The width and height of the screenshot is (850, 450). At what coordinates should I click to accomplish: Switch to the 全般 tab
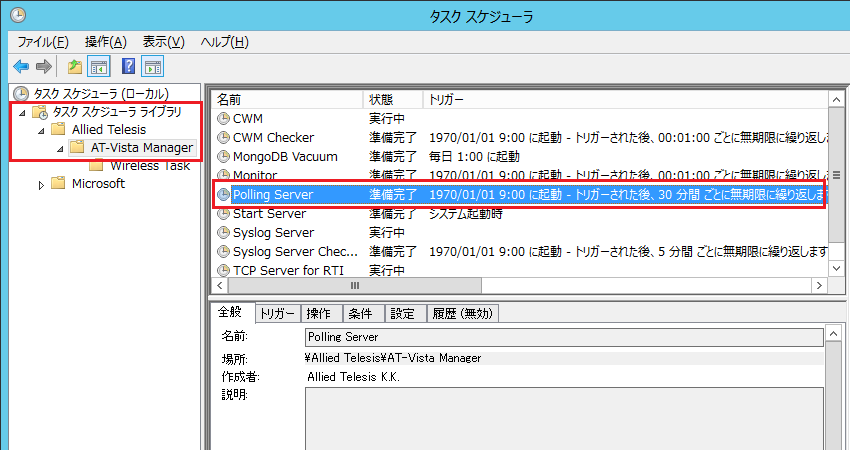click(233, 312)
